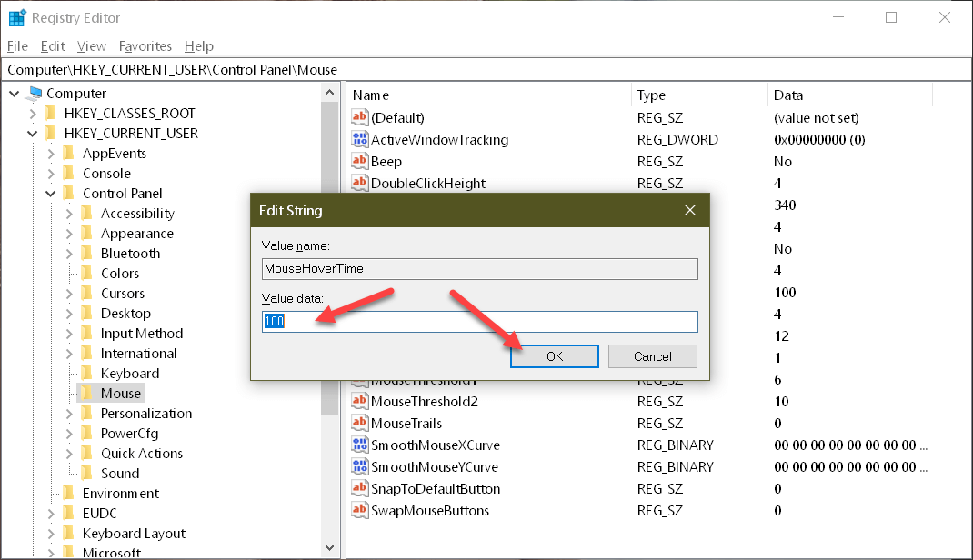This screenshot has width=973, height=560.
Task: Expand the International key
Action: click(x=69, y=354)
